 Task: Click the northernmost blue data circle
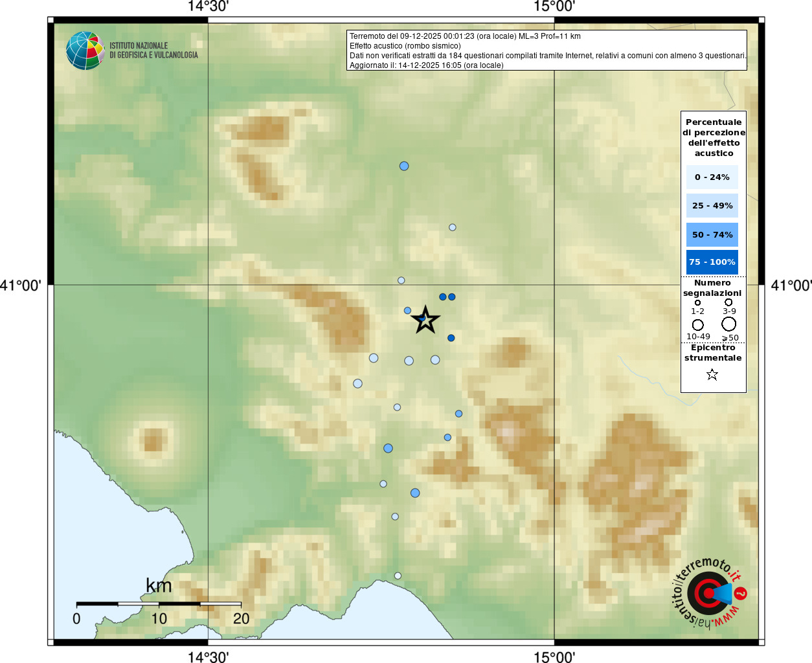(404, 166)
